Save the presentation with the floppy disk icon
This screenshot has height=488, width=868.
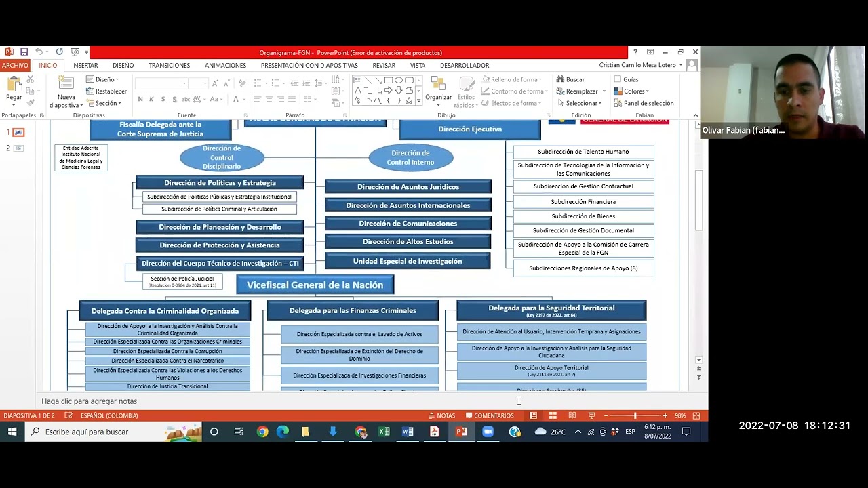click(24, 52)
